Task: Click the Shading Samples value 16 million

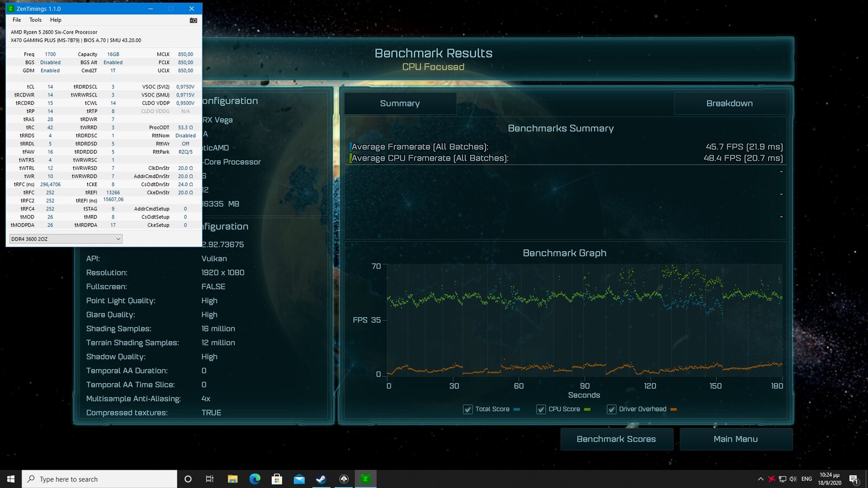Action: pyautogui.click(x=218, y=329)
